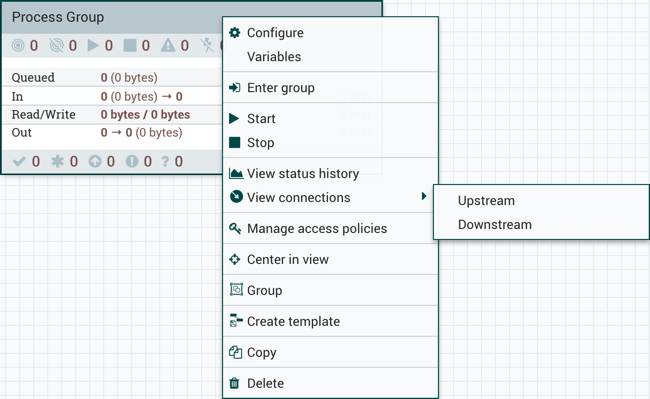The image size is (650, 399).
Task: Click the View status history chart icon
Action: click(236, 174)
